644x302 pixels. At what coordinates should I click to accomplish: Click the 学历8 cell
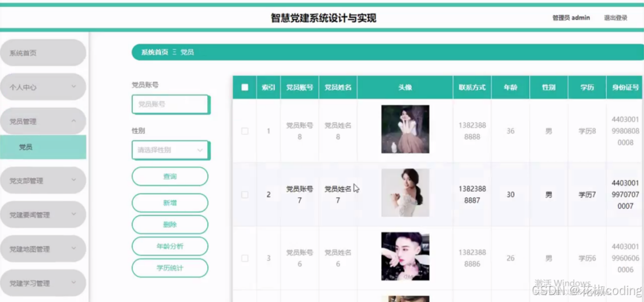pos(587,131)
